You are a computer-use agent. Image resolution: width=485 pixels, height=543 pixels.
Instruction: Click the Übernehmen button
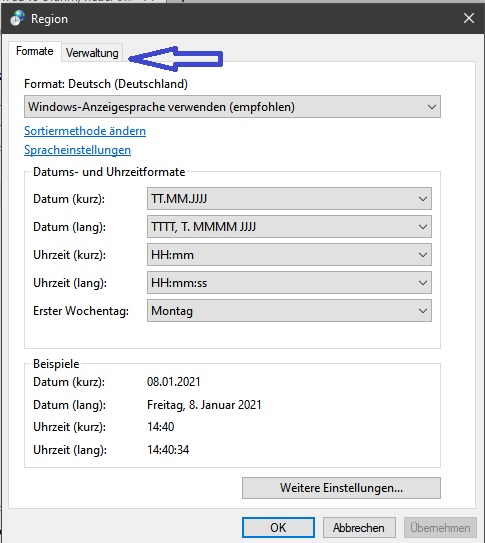pos(440,528)
